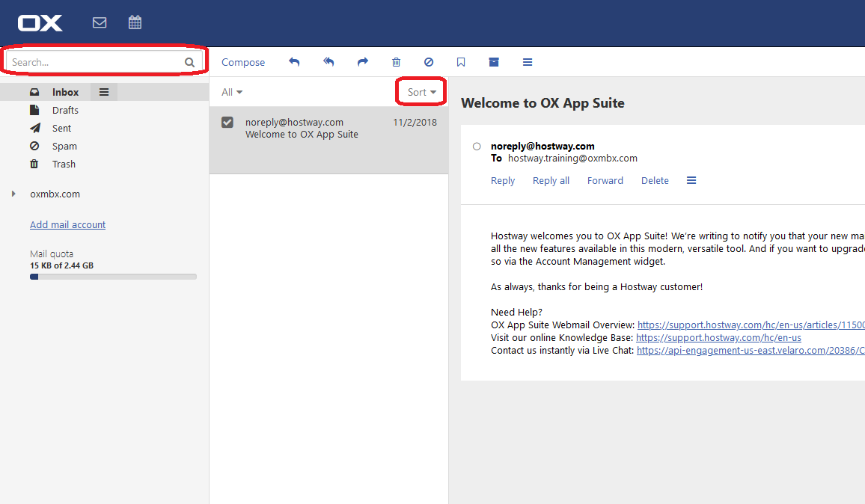Select the Inbox folder
This screenshot has width=865, height=504.
tap(66, 92)
